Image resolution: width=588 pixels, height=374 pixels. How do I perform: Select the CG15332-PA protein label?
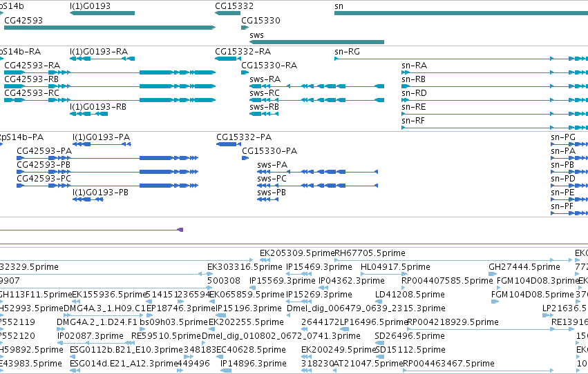coord(244,137)
